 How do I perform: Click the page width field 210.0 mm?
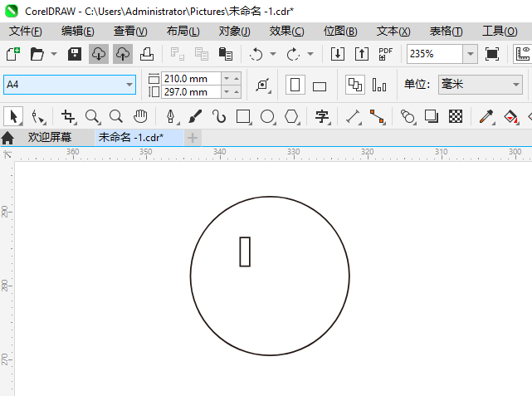tap(191, 79)
